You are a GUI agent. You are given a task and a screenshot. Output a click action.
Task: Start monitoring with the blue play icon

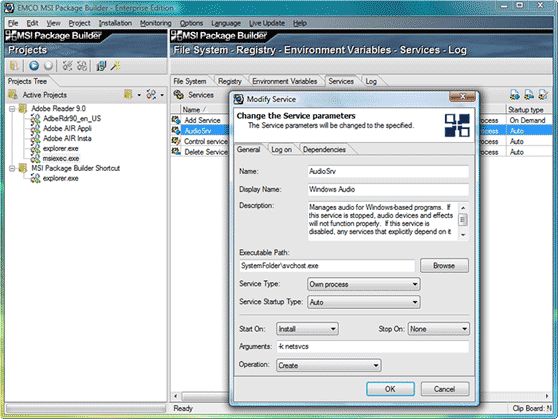coord(34,66)
